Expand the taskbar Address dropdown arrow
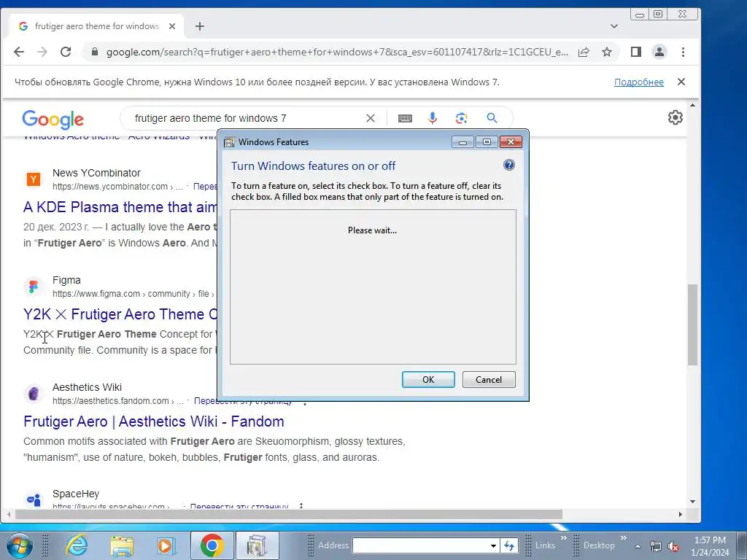 pyautogui.click(x=494, y=545)
